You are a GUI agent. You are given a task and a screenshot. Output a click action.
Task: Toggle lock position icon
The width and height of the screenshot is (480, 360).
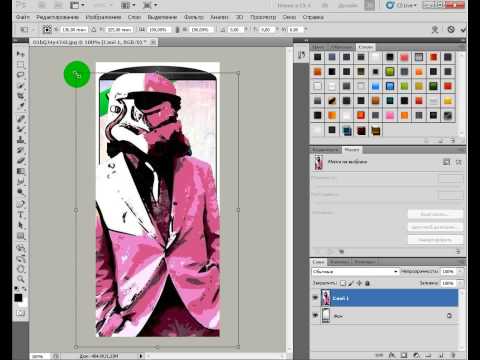click(359, 283)
